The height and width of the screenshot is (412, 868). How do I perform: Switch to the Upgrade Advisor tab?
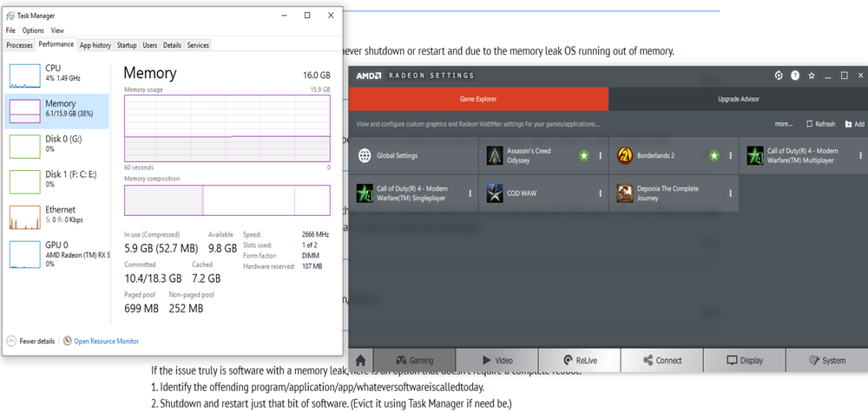click(x=737, y=100)
